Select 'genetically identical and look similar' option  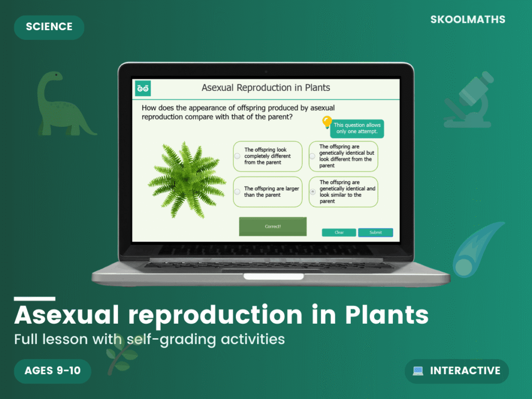point(344,191)
